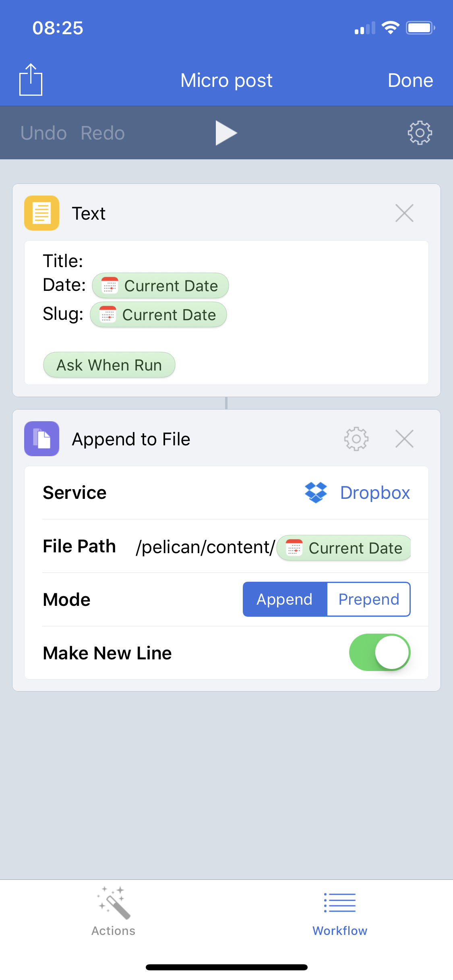Edit the File Path text field
The width and height of the screenshot is (453, 980).
(x=205, y=546)
